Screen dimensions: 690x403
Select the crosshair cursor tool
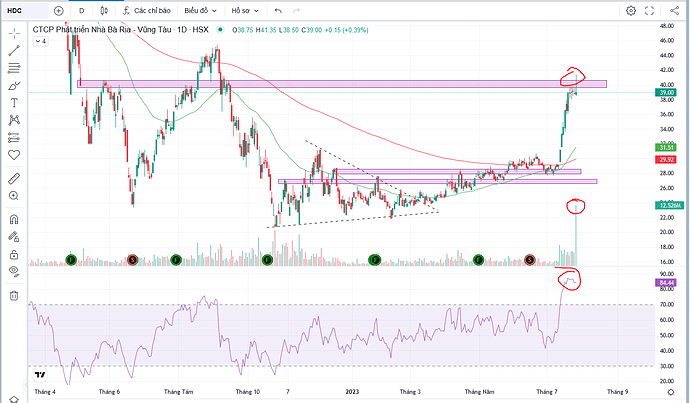14,33
